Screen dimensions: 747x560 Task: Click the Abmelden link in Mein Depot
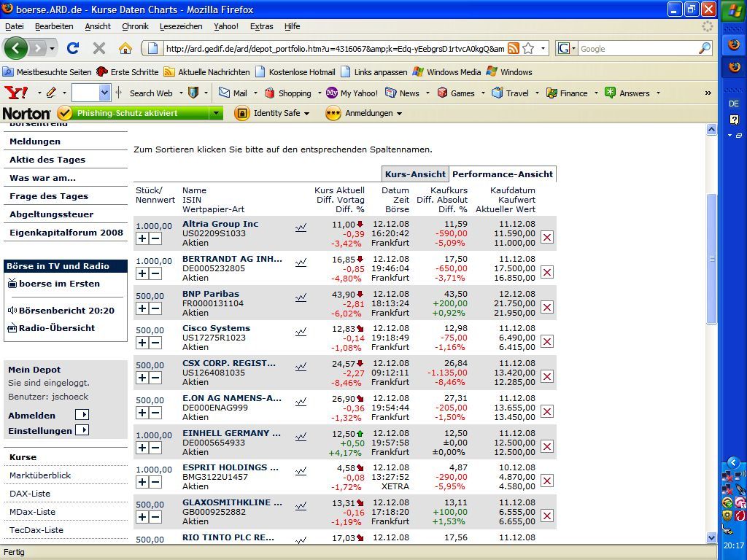[31, 415]
